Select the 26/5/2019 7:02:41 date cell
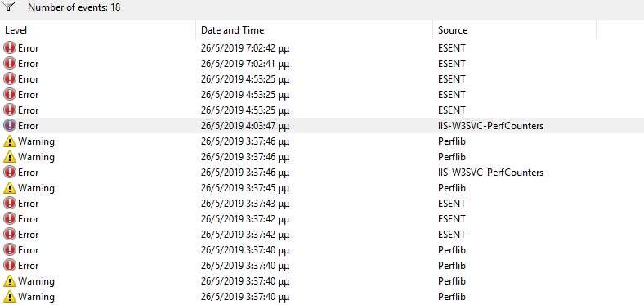The width and height of the screenshot is (644, 305). pyautogui.click(x=245, y=64)
